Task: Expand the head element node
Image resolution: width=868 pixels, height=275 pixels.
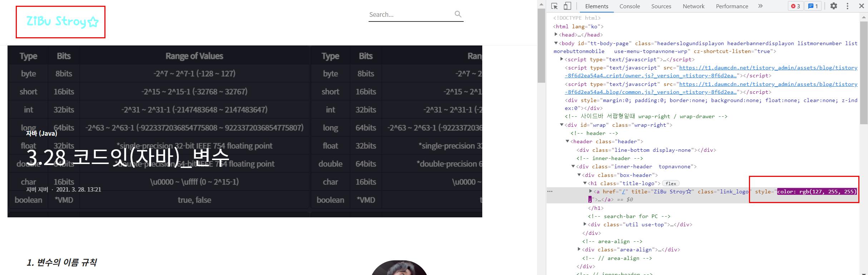Action: pyautogui.click(x=556, y=34)
